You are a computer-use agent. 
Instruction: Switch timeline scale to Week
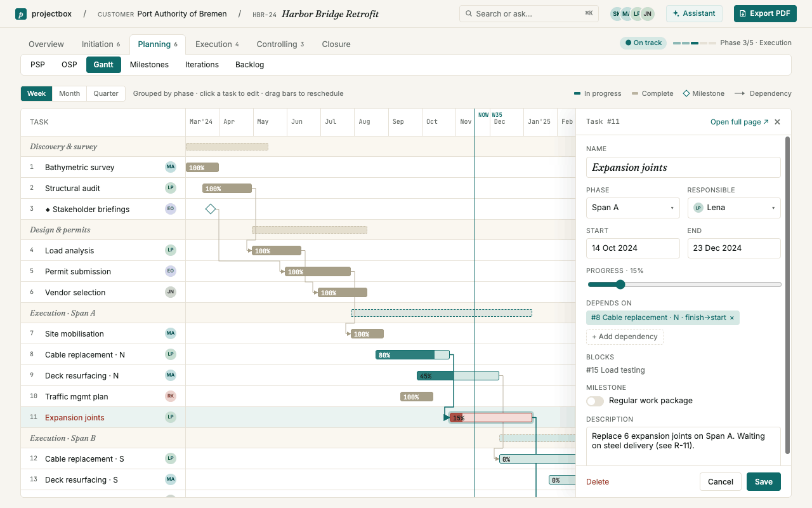[37, 93]
